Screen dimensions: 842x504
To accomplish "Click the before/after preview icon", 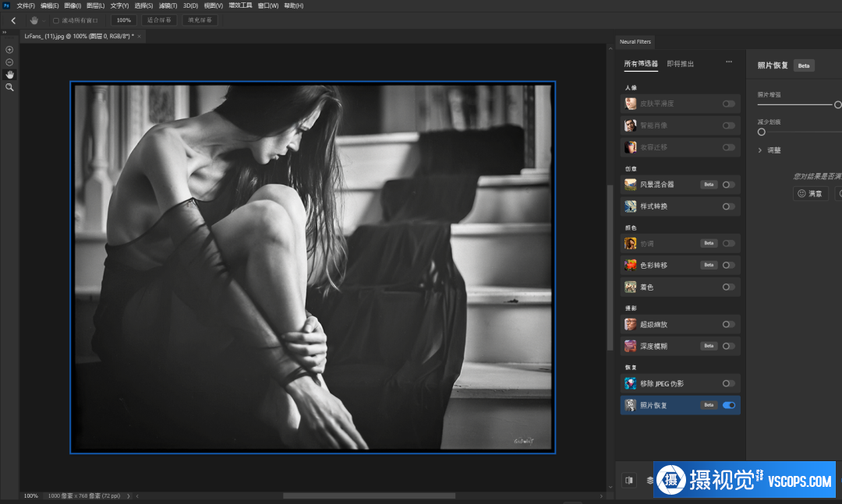I will tap(629, 480).
